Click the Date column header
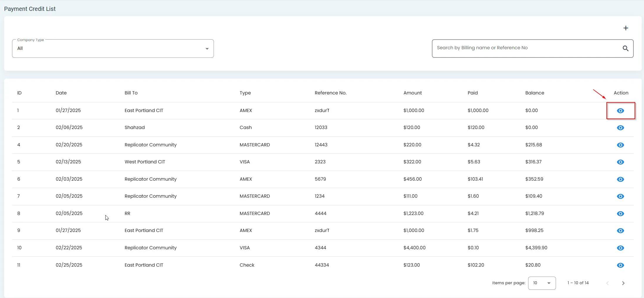Image resolution: width=644 pixels, height=298 pixels. [x=61, y=93]
